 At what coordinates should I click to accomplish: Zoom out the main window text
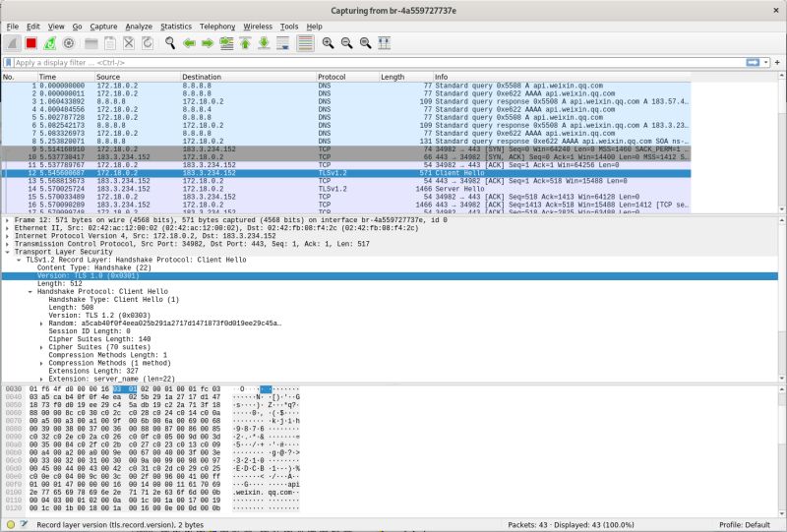[x=347, y=43]
